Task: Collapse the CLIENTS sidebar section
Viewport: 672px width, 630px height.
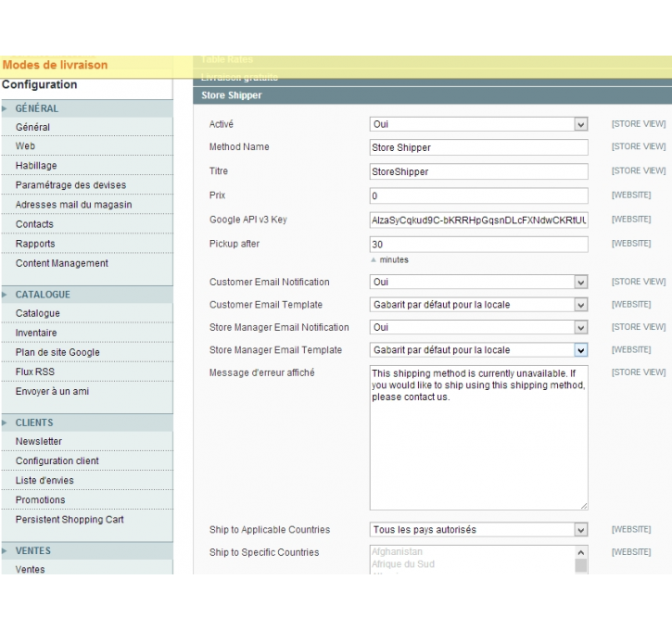Action: pos(87,422)
